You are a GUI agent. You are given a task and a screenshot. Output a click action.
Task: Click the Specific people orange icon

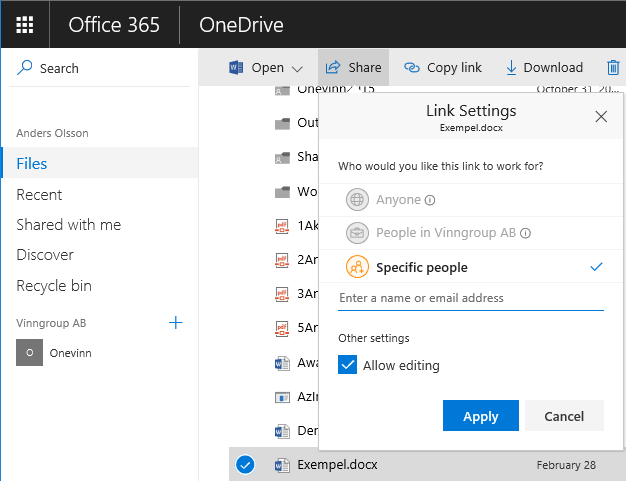[x=357, y=267]
